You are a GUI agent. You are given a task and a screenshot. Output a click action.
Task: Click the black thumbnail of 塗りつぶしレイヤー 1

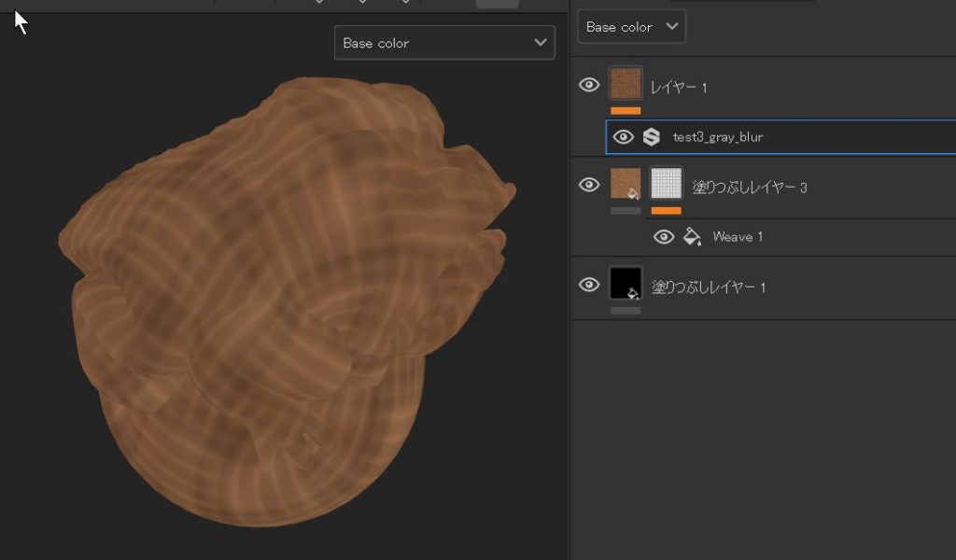click(626, 284)
